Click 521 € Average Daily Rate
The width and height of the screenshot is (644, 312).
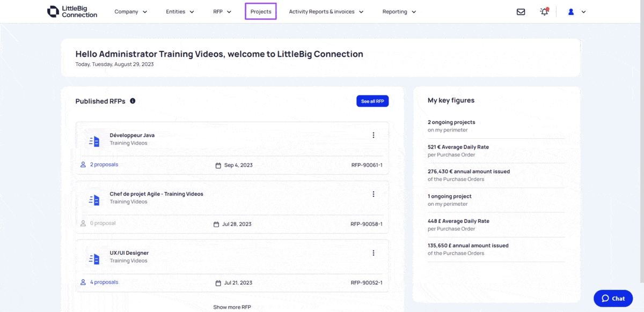click(458, 147)
